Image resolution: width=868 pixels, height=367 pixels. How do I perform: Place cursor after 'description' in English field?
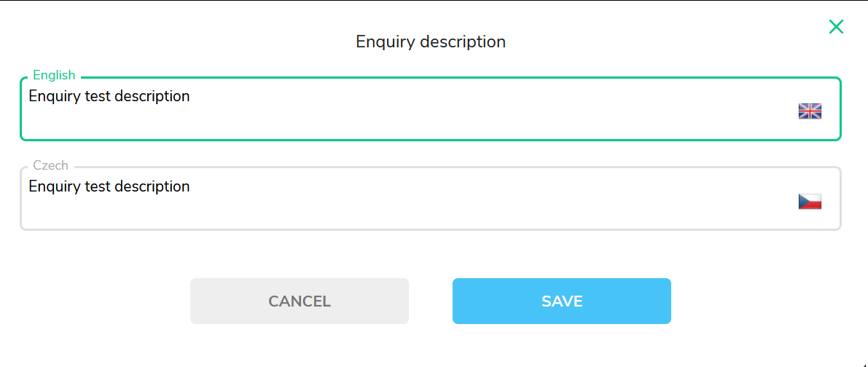coord(190,96)
